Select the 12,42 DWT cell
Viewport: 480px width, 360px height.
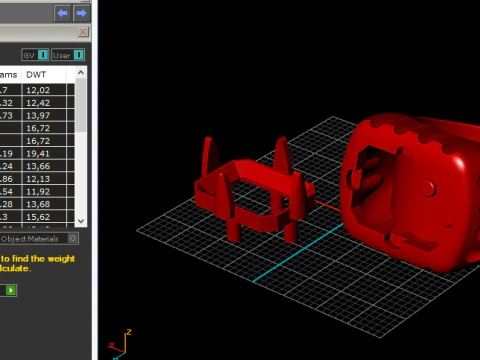pyautogui.click(x=44, y=103)
